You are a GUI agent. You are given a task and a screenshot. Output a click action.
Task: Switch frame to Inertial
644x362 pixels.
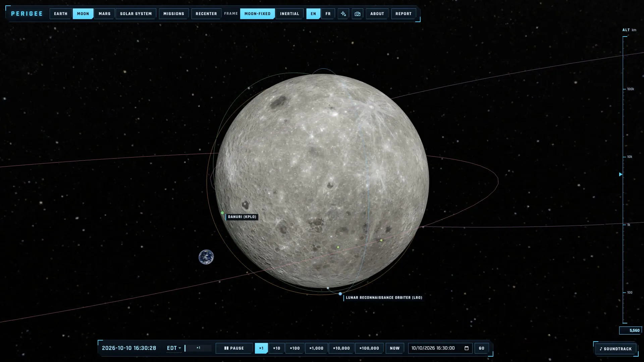pos(289,14)
